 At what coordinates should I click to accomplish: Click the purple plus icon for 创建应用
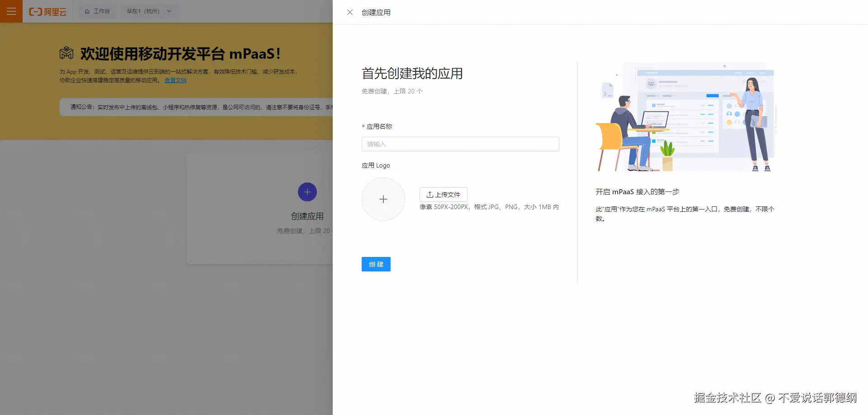(x=307, y=192)
